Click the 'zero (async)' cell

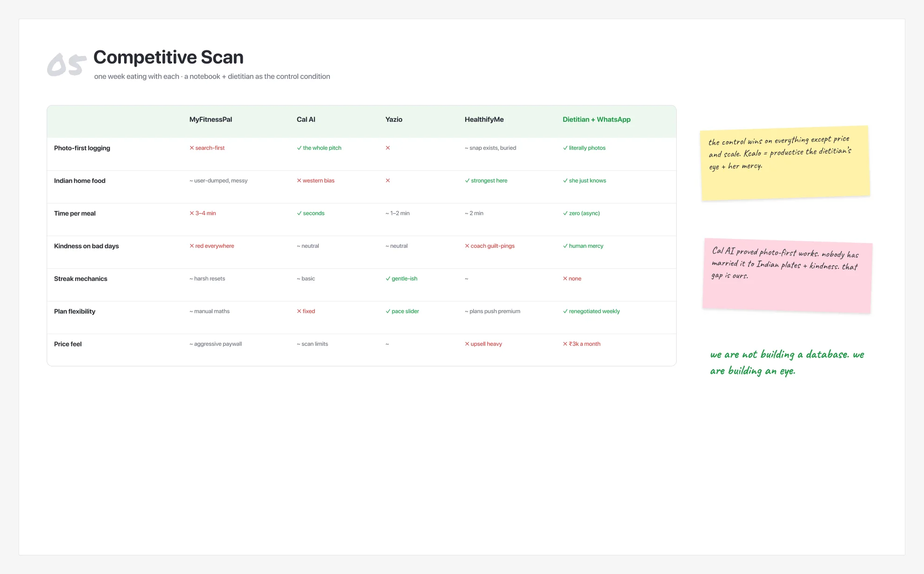[581, 213]
